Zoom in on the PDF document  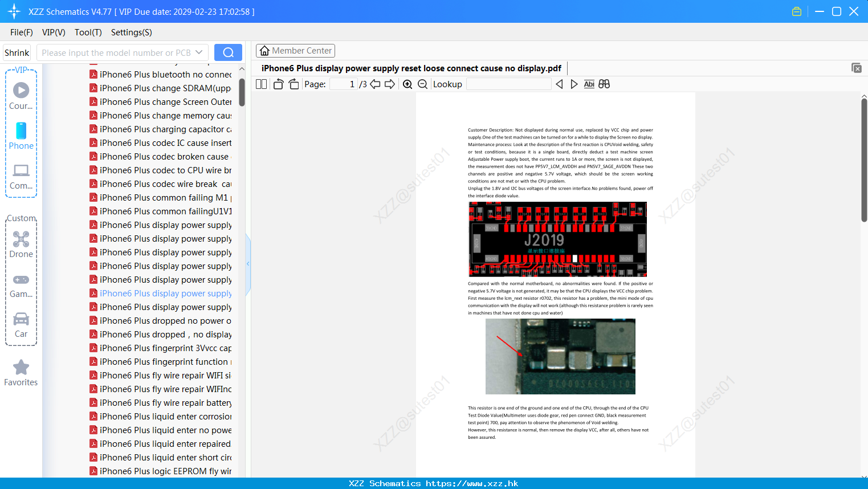pos(407,84)
